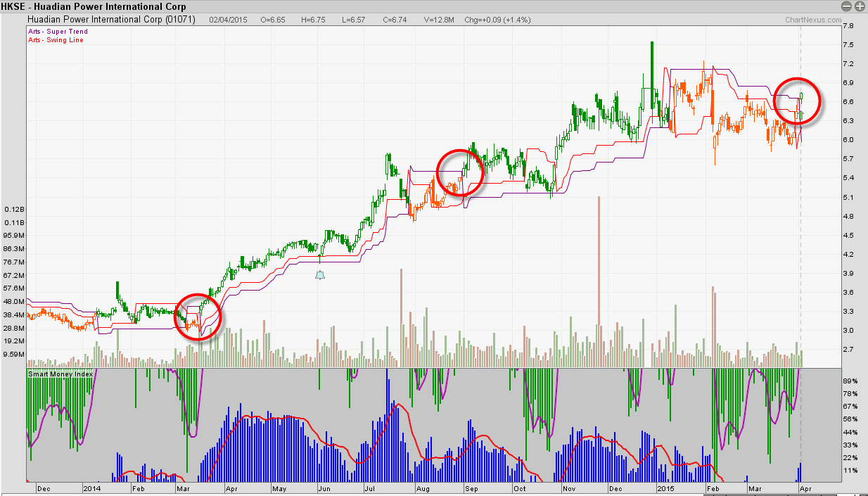Image resolution: width=868 pixels, height=496 pixels.
Task: Click the 11% Smart Money axis label
Action: point(849,471)
